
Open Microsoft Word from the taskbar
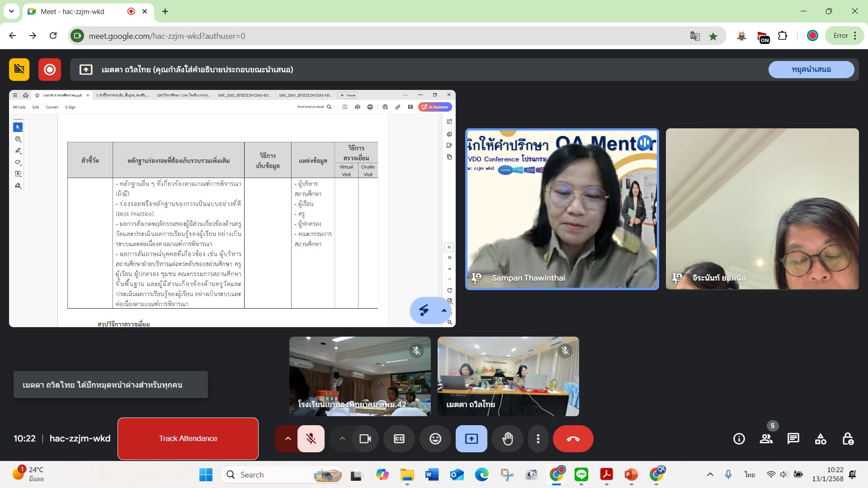[432, 474]
